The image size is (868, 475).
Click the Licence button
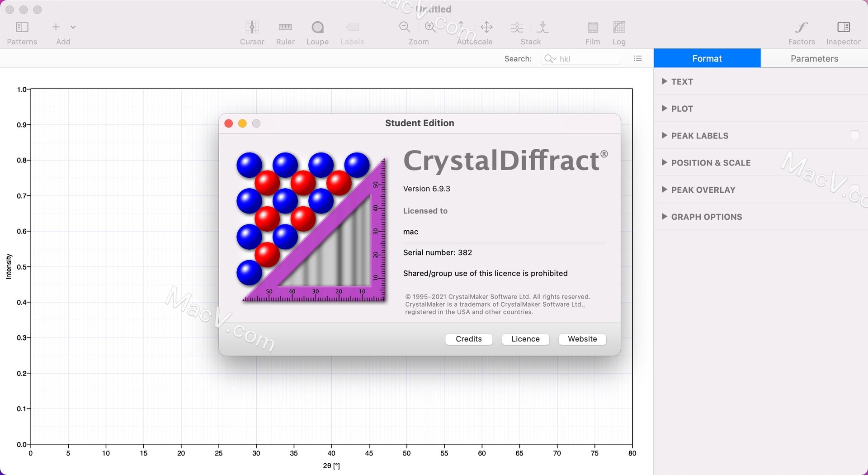tap(525, 339)
